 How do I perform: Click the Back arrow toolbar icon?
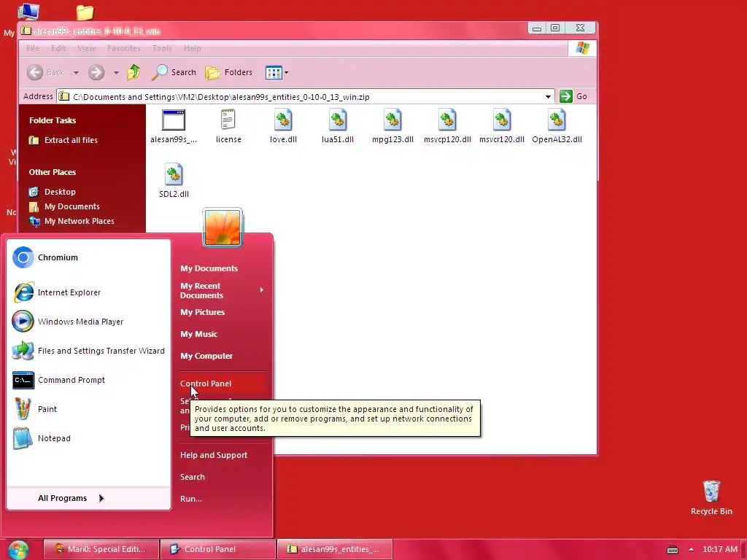point(35,72)
